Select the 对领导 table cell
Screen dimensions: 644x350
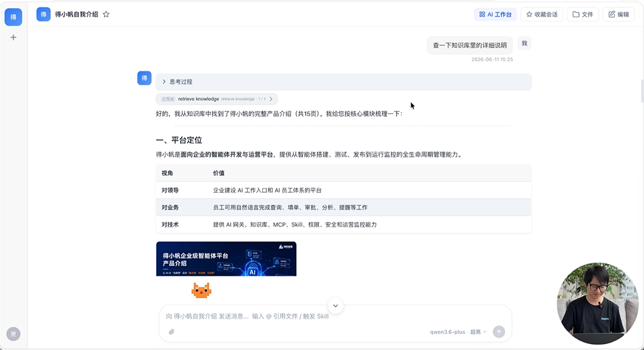[x=170, y=191]
